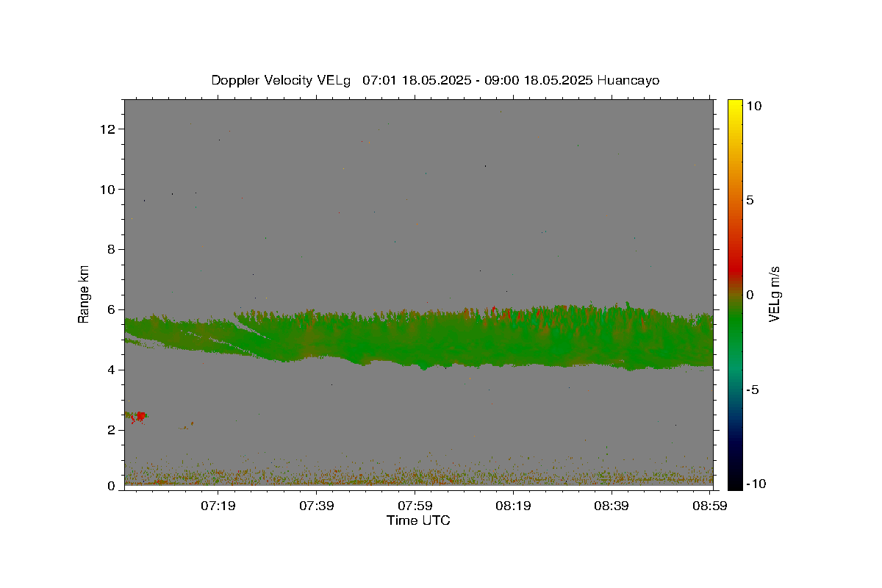Click the 08:39 time axis label

coord(612,506)
